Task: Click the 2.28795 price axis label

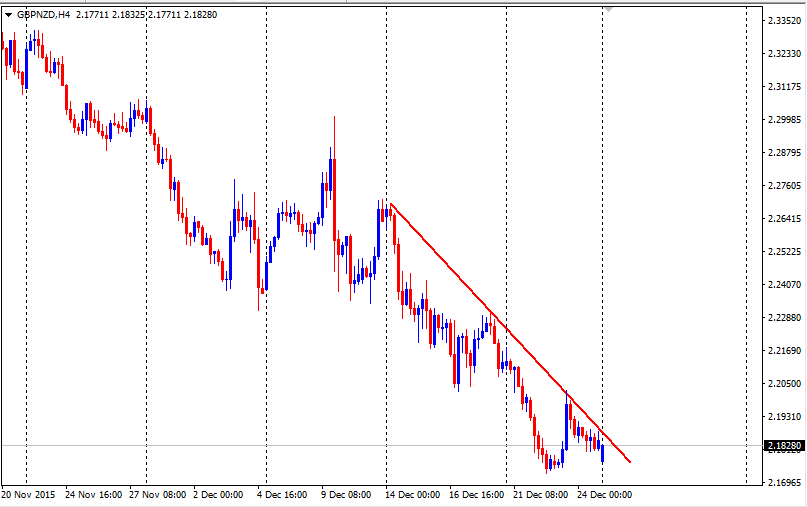Action: [784, 153]
